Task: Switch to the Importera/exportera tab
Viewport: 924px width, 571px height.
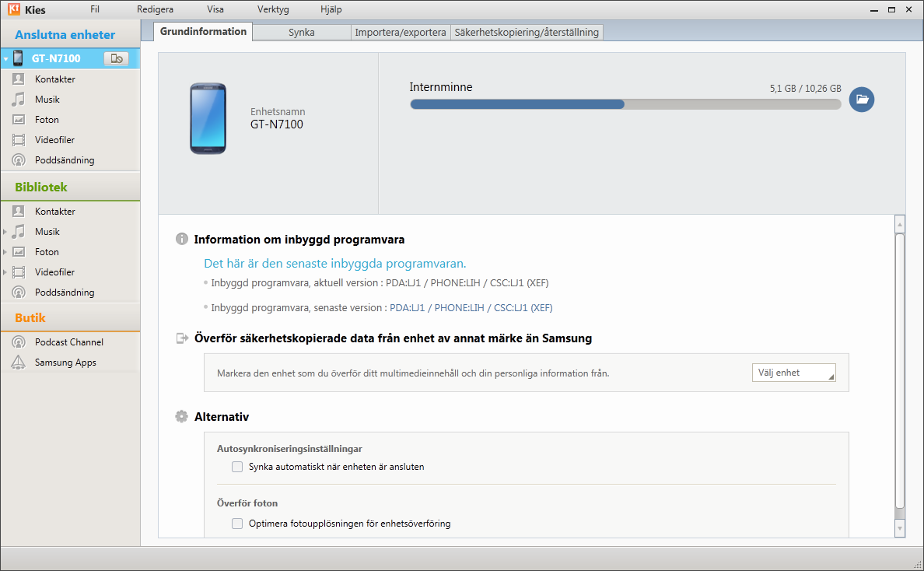Action: coord(401,33)
